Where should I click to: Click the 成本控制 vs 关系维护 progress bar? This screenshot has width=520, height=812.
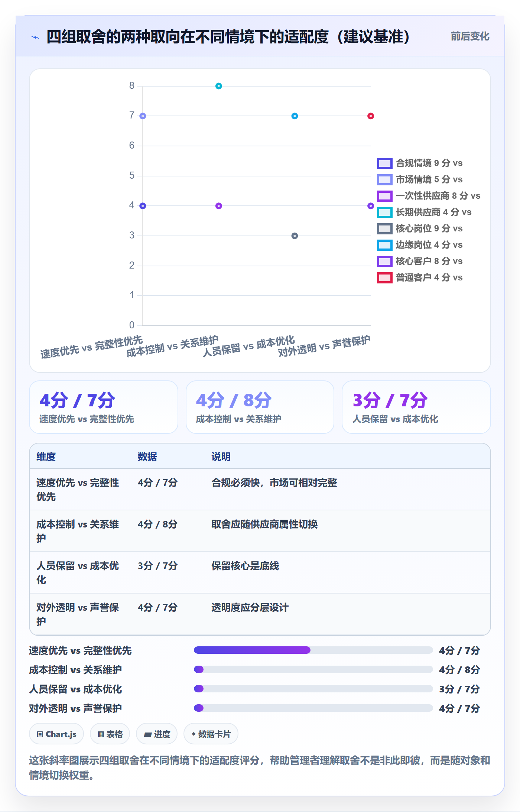pyautogui.click(x=313, y=669)
